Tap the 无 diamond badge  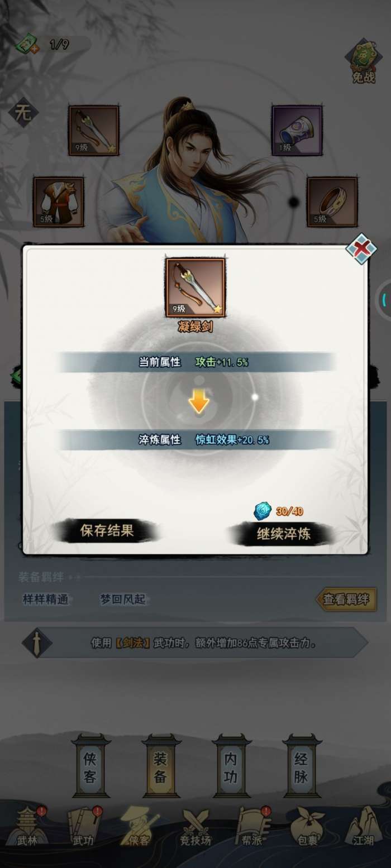[23, 113]
